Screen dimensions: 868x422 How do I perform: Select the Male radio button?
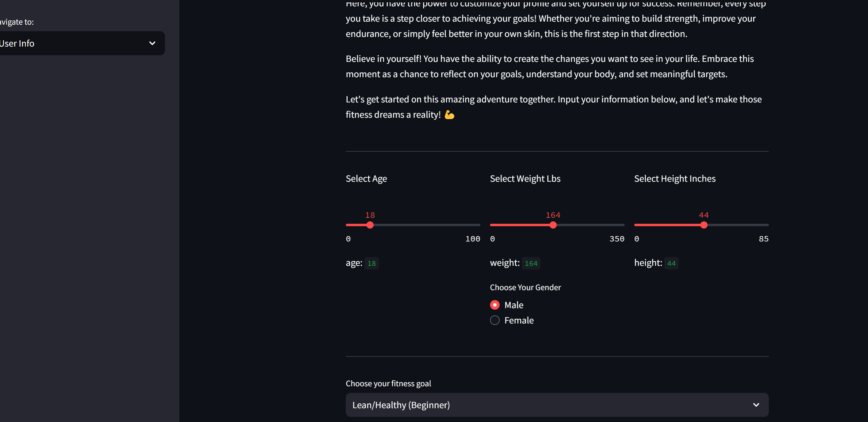pos(495,305)
